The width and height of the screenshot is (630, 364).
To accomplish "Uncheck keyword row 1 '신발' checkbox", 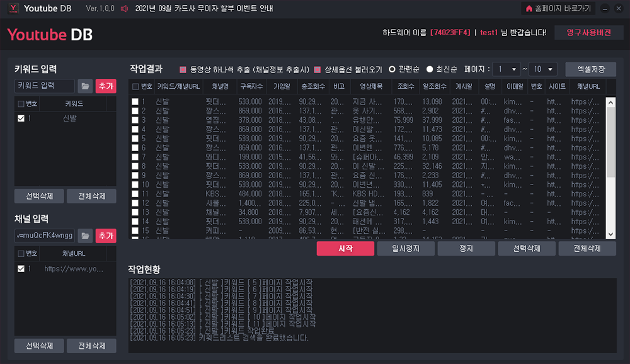I will (21, 118).
